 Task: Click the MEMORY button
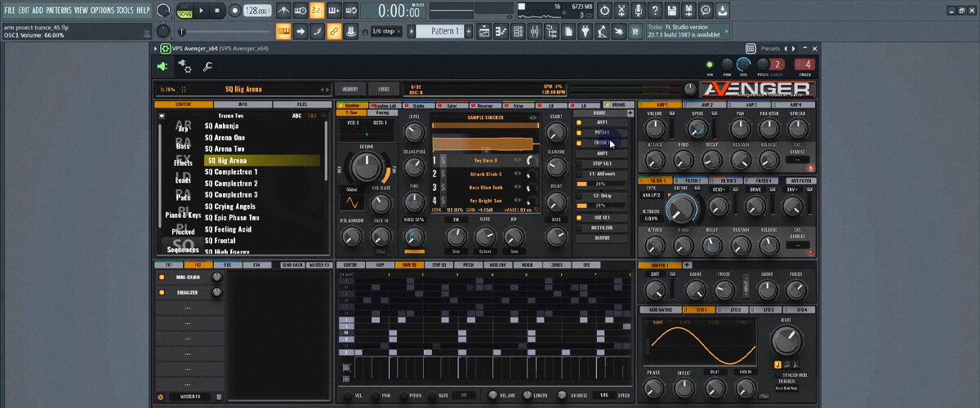[350, 89]
